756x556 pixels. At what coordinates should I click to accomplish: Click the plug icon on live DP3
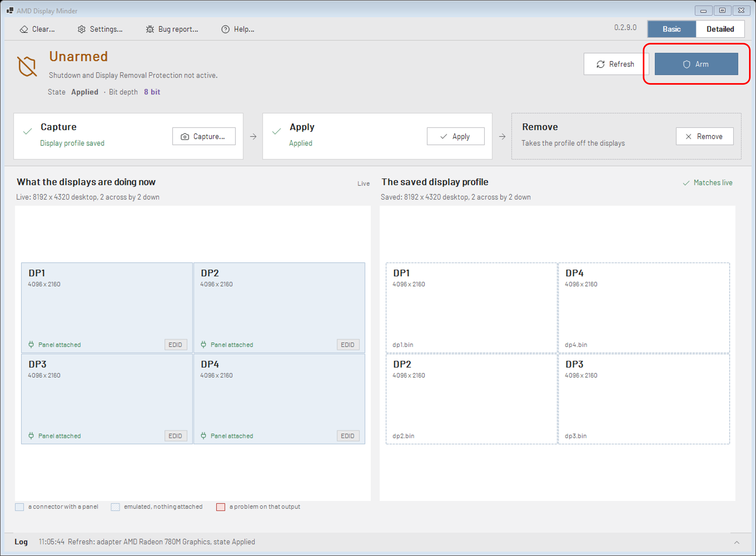coord(31,436)
